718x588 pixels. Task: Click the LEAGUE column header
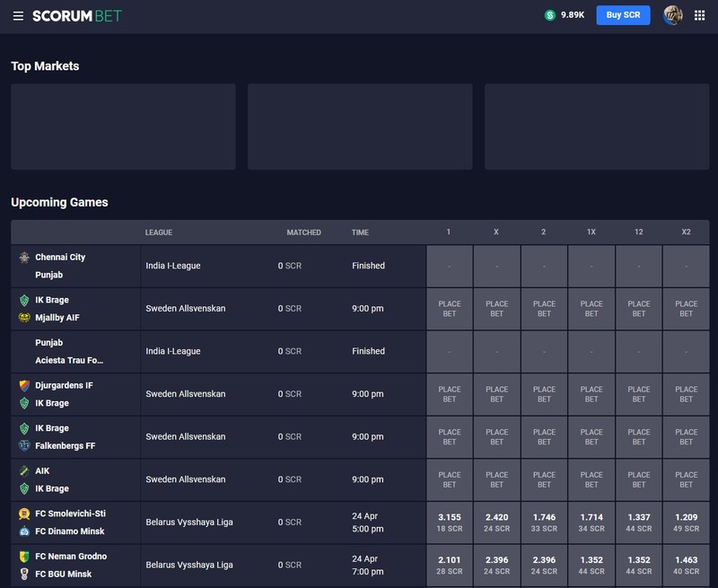159,233
